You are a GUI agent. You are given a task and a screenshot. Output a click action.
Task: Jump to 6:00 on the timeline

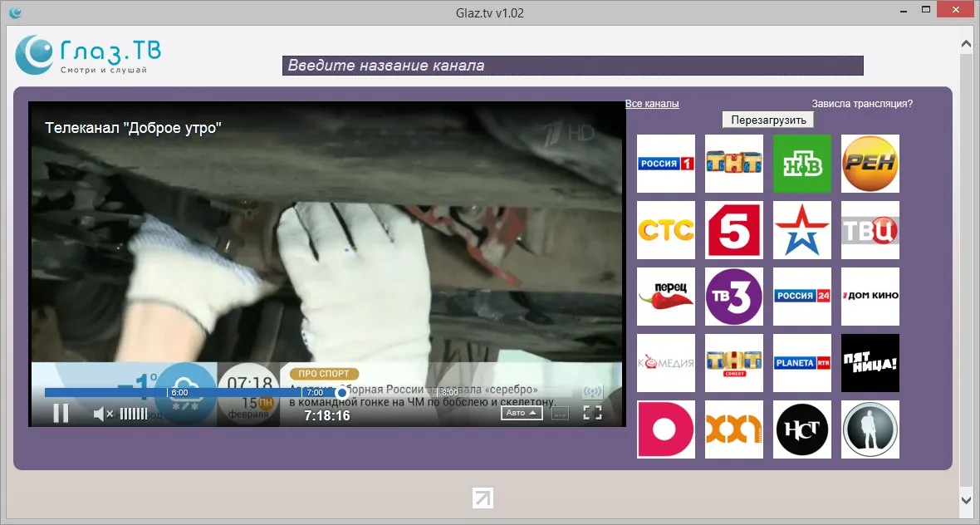(x=168, y=392)
